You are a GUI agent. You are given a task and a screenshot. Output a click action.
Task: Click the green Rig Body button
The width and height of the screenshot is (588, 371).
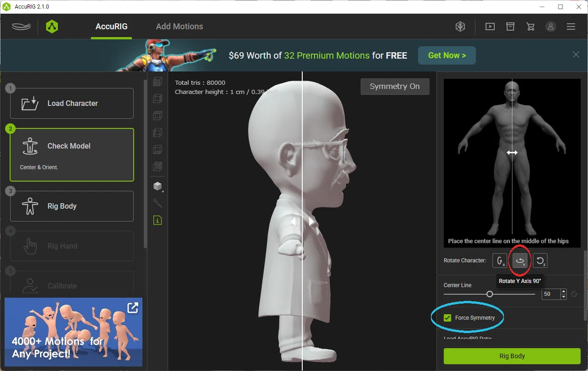[x=512, y=356]
